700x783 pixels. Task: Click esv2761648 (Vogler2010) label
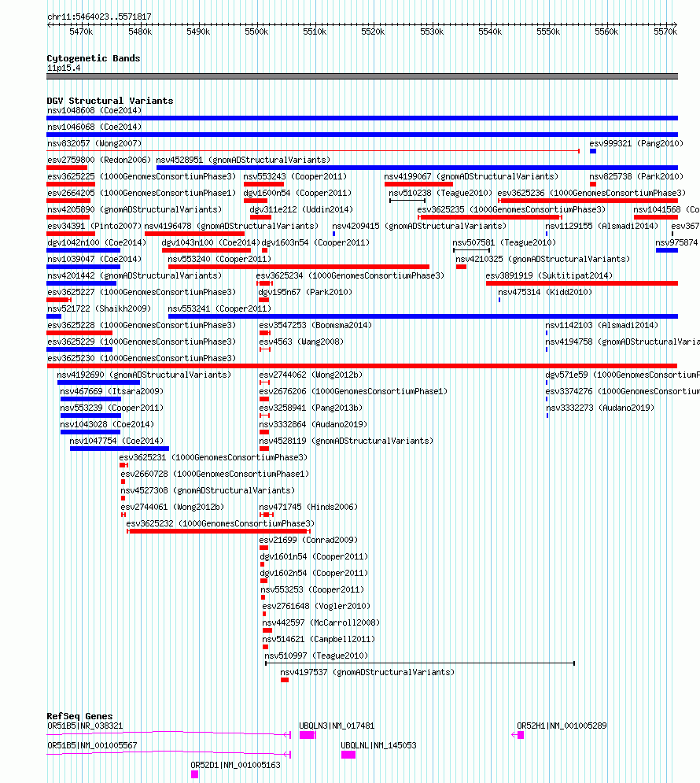coord(316,605)
